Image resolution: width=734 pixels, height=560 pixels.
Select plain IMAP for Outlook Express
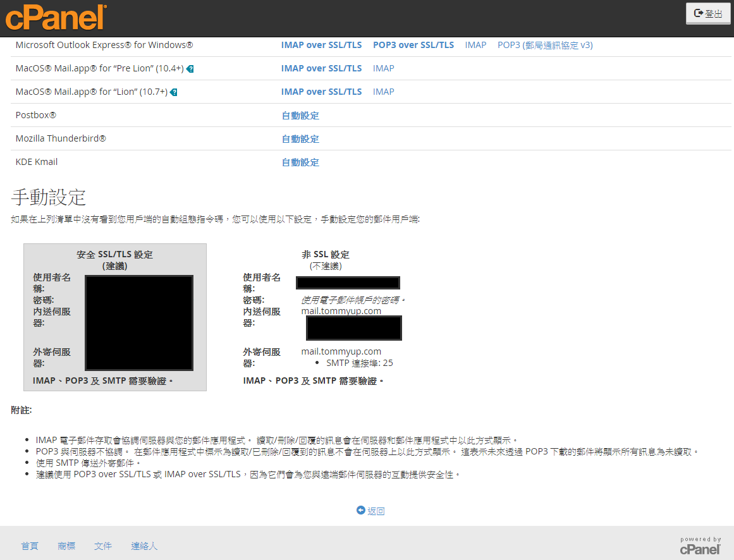pyautogui.click(x=475, y=45)
